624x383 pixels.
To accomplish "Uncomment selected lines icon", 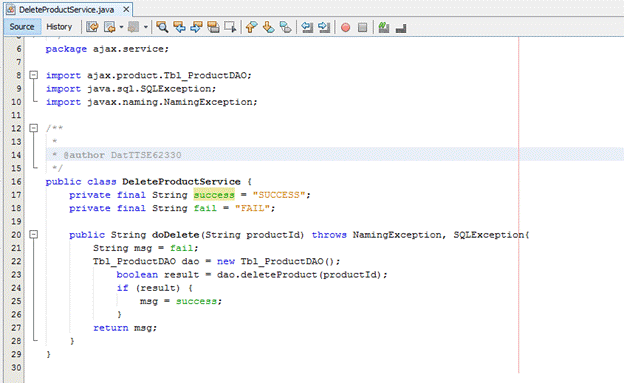I will click(401, 28).
